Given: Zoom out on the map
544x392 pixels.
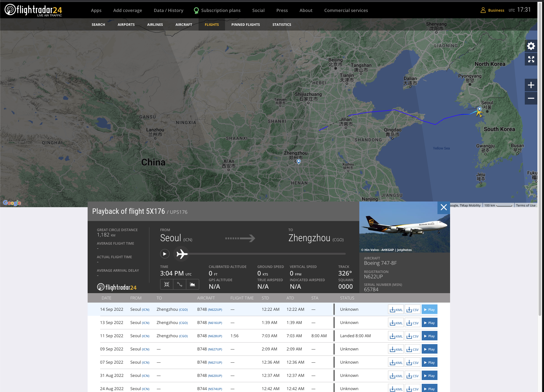Looking at the screenshot, I should coord(531,98).
